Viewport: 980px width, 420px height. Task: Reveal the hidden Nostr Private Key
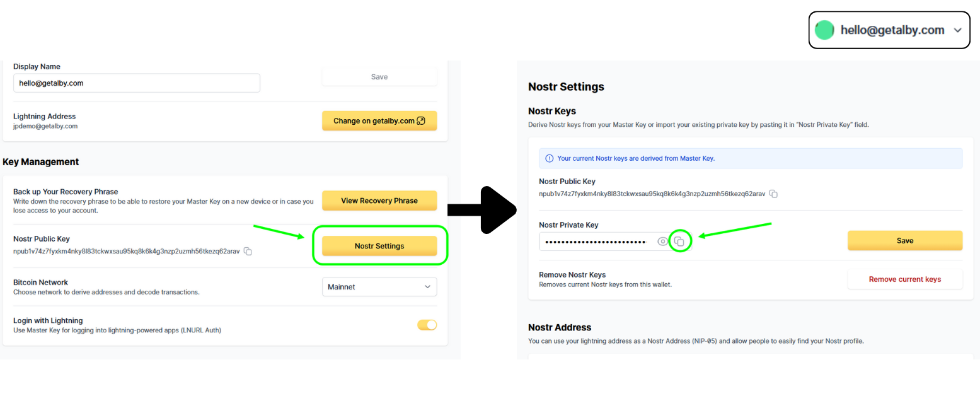tap(662, 242)
